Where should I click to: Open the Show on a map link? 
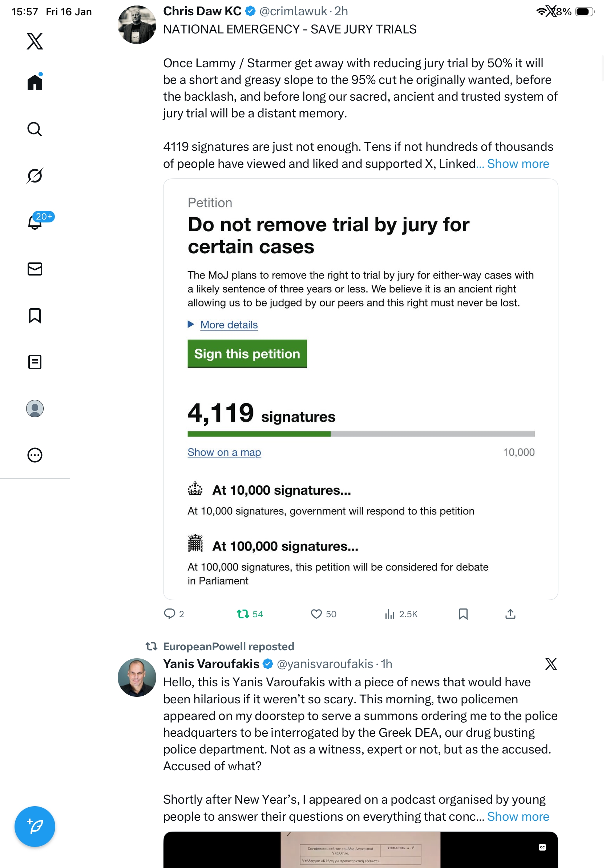click(x=225, y=452)
